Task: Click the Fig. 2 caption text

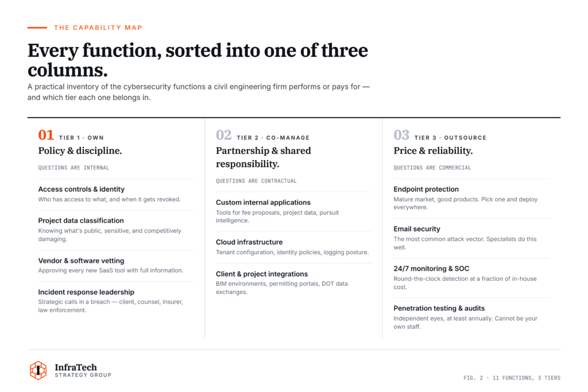Action: click(512, 378)
